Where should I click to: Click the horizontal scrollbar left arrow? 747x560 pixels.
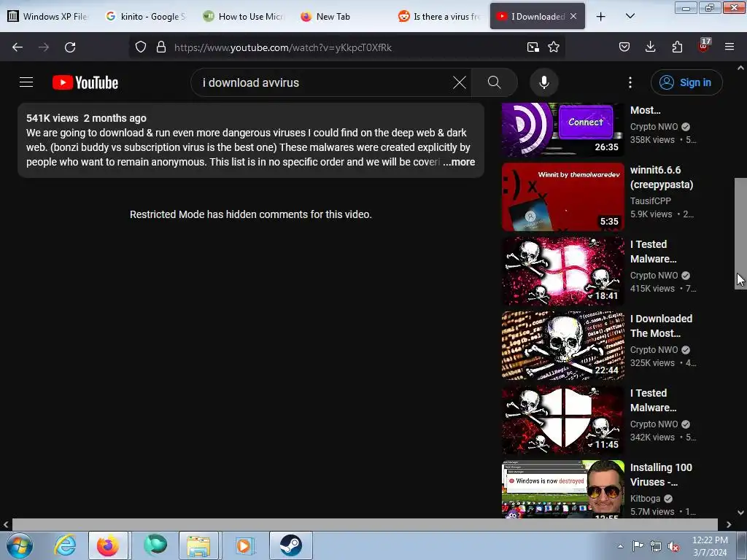6,524
